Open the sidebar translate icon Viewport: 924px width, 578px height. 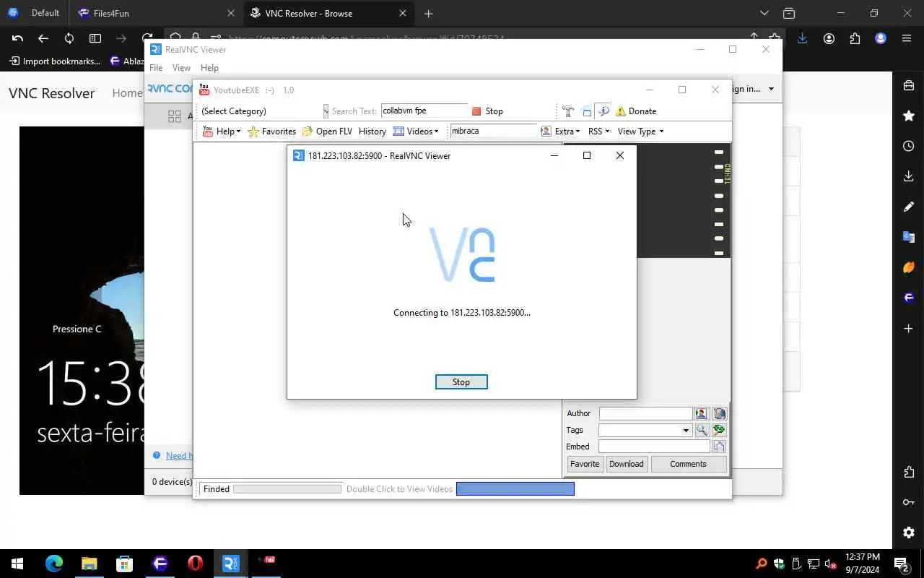(909, 237)
